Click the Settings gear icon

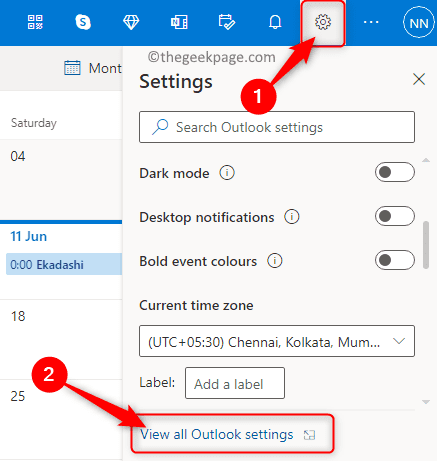[x=323, y=22]
